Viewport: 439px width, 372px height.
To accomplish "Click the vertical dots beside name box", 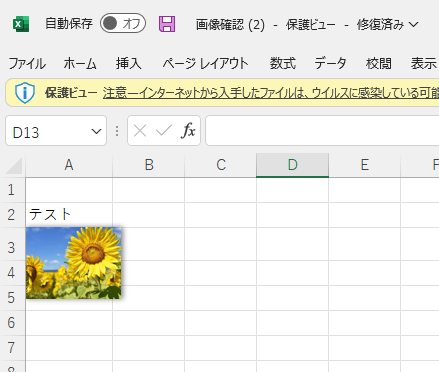I will click(x=117, y=131).
